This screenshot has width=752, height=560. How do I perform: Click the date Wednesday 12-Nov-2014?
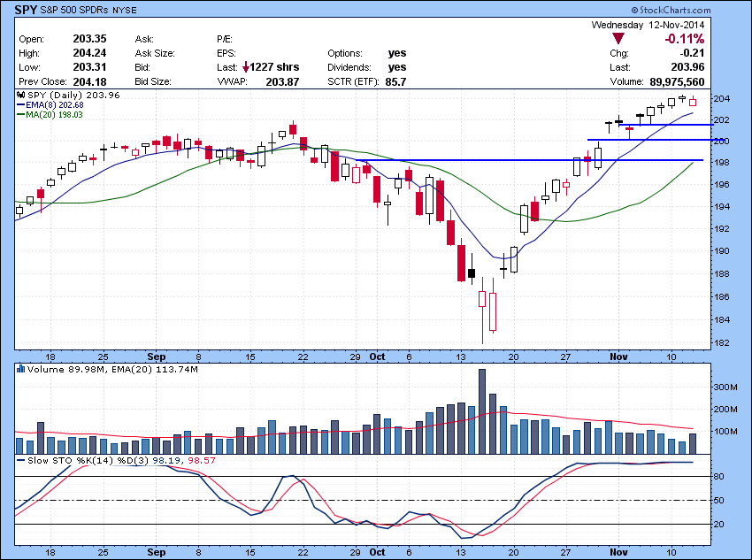coord(648,25)
